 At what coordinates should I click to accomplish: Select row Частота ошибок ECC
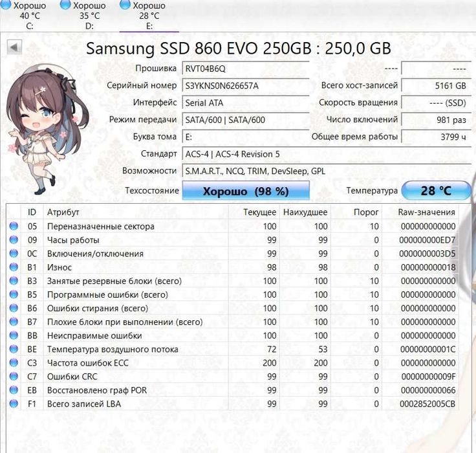(233, 363)
